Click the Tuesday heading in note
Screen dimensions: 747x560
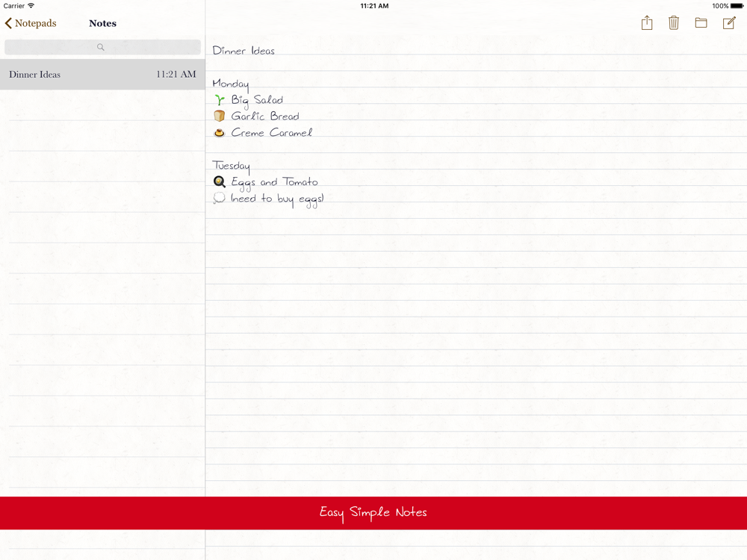(231, 166)
